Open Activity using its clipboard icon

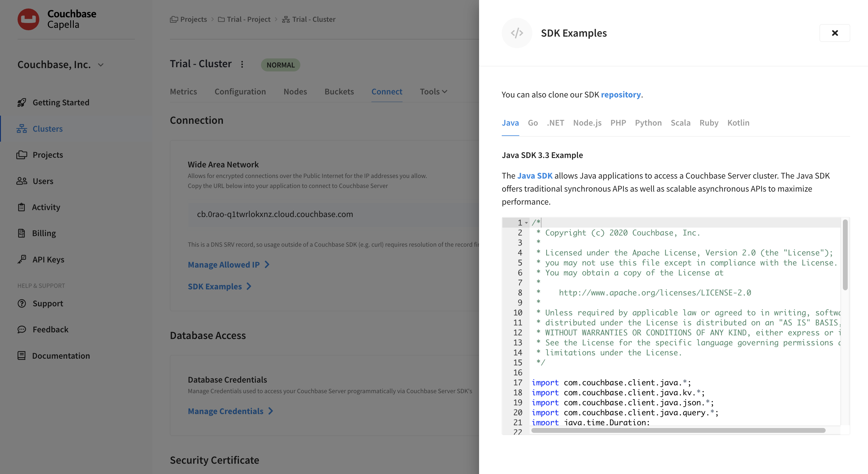tap(21, 207)
